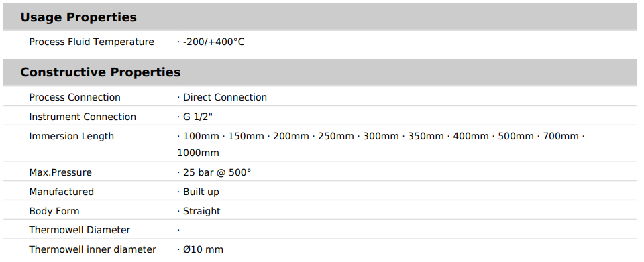Select the Process Fluid Temperature label
Image resolution: width=644 pixels, height=262 pixels.
[x=92, y=42]
